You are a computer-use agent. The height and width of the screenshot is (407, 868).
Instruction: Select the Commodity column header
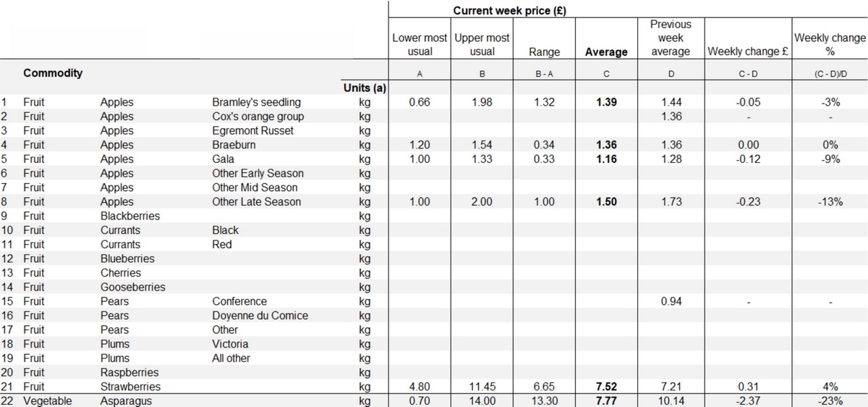53,73
